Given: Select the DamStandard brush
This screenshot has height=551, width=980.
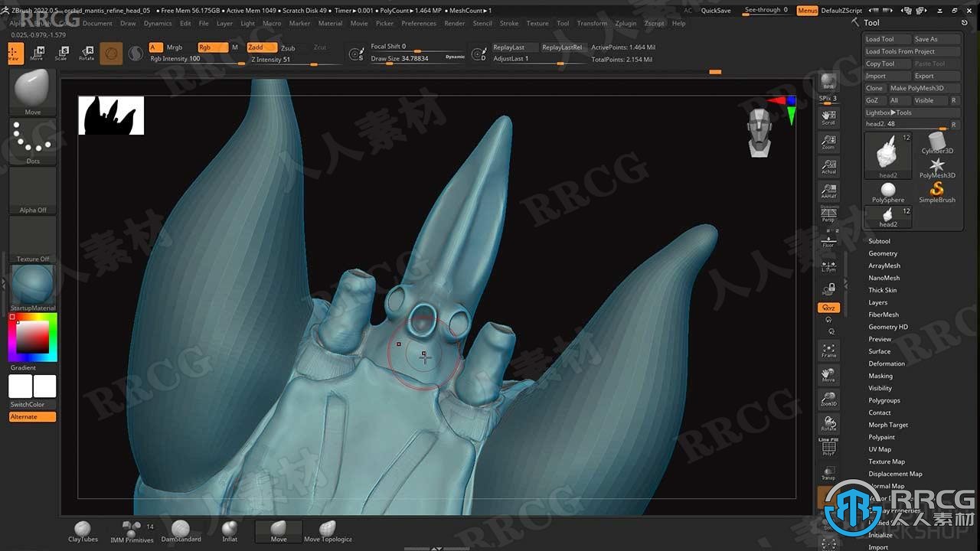Looking at the screenshot, I should point(181,532).
